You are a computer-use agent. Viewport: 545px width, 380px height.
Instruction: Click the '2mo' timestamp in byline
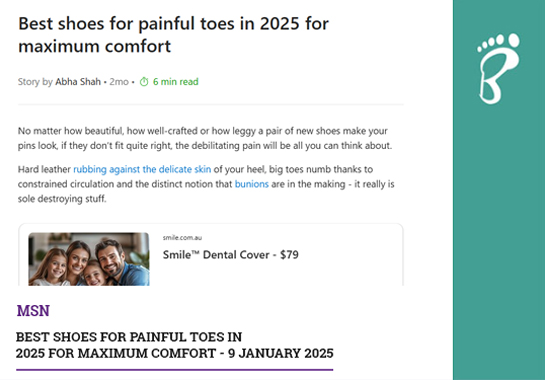point(119,82)
